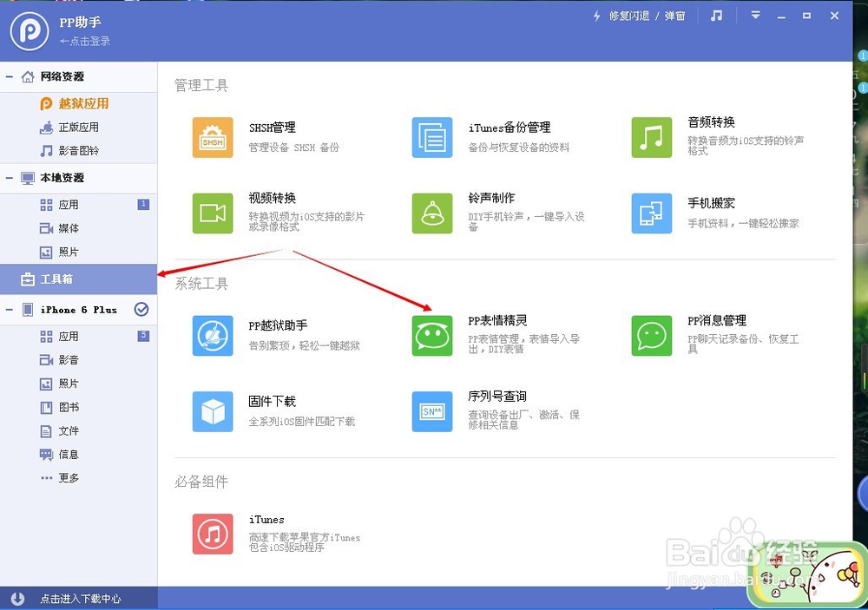Open 信息 under iPhone 6 Plus
This screenshot has width=868, height=610.
[79, 455]
